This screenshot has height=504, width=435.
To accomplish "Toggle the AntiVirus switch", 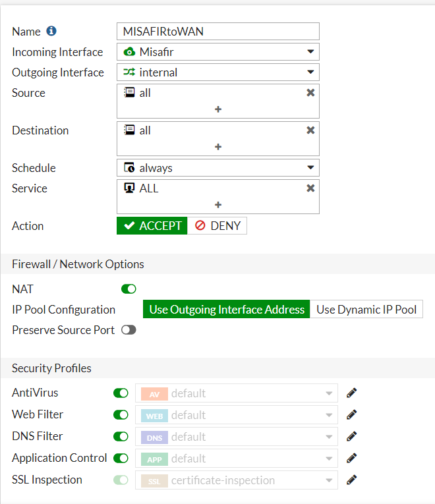I will [x=121, y=393].
